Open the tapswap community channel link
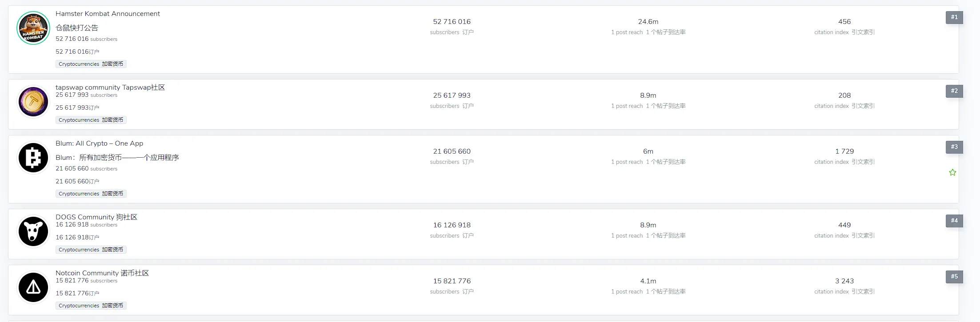980x322 pixels. coord(110,87)
